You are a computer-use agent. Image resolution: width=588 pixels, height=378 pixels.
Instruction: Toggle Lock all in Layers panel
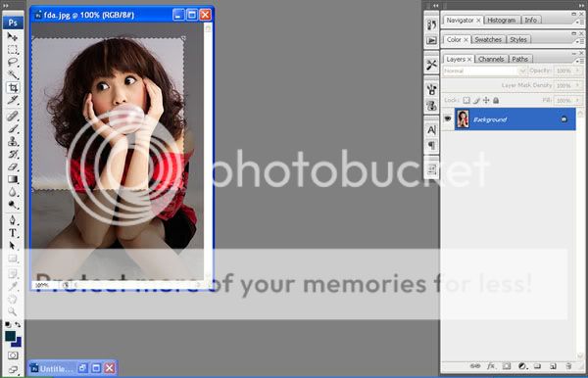pos(496,101)
